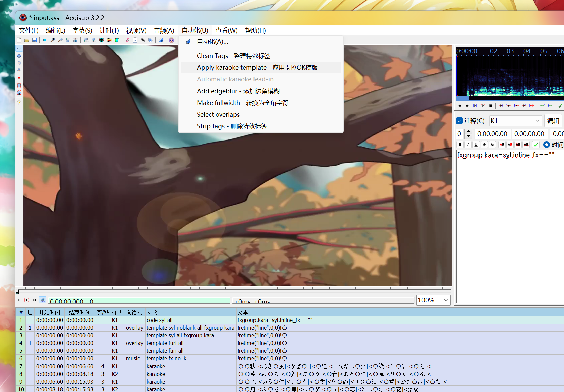
Task: Open the Attachments paperclip icon
Action: (143, 40)
